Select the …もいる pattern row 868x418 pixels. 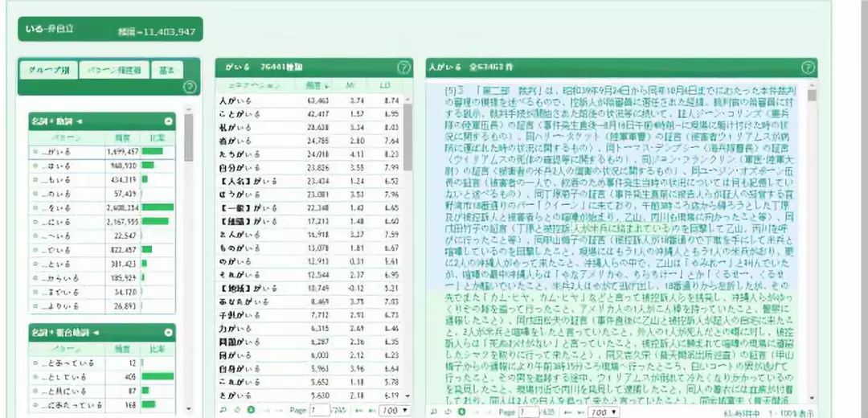(x=102, y=179)
